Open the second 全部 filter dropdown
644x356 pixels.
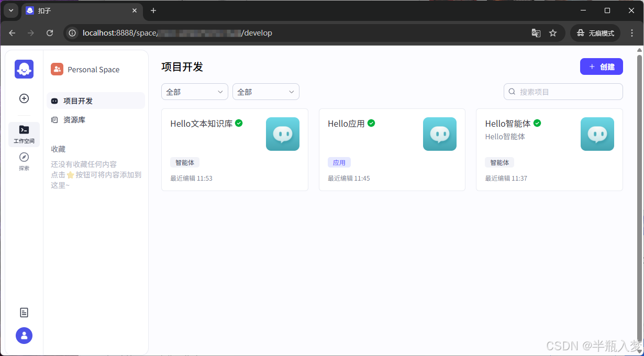265,92
